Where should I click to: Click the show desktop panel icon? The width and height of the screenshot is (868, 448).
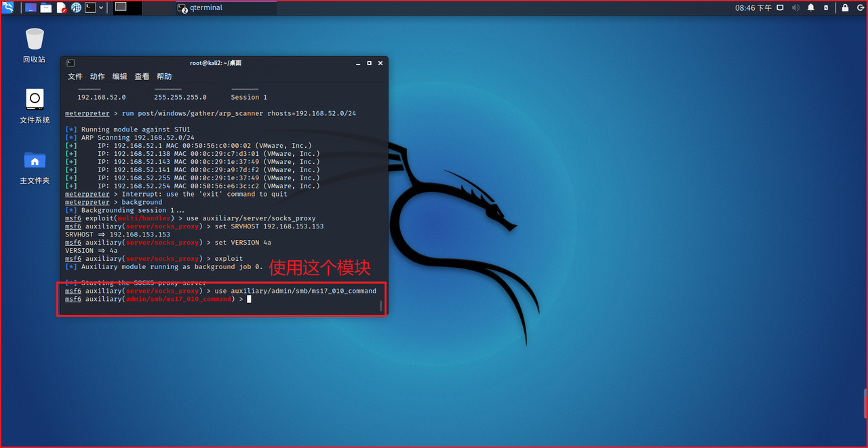(x=31, y=7)
